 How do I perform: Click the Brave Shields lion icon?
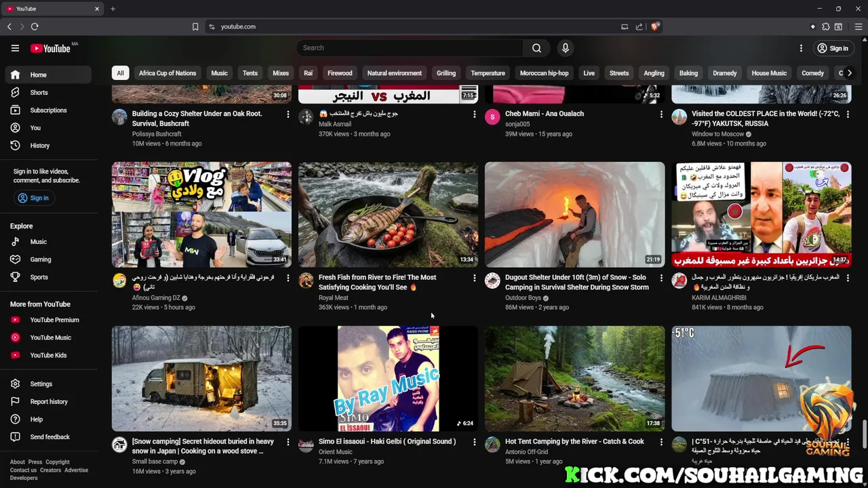(654, 26)
